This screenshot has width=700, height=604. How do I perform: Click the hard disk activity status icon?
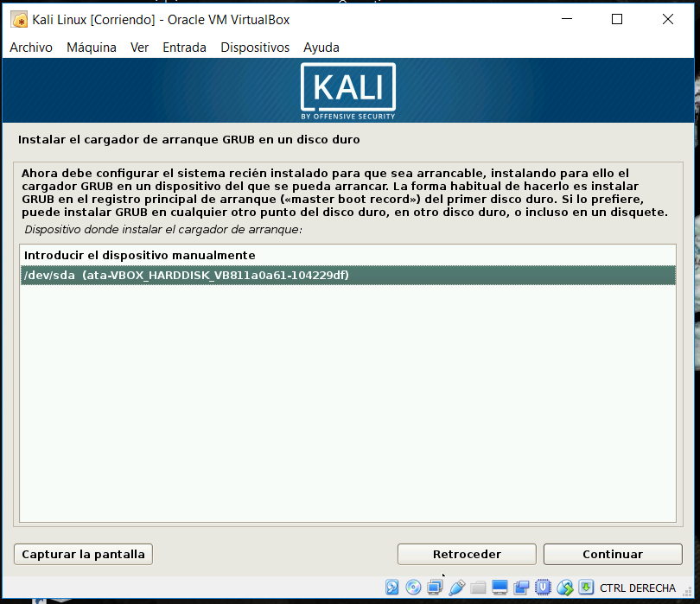392,588
